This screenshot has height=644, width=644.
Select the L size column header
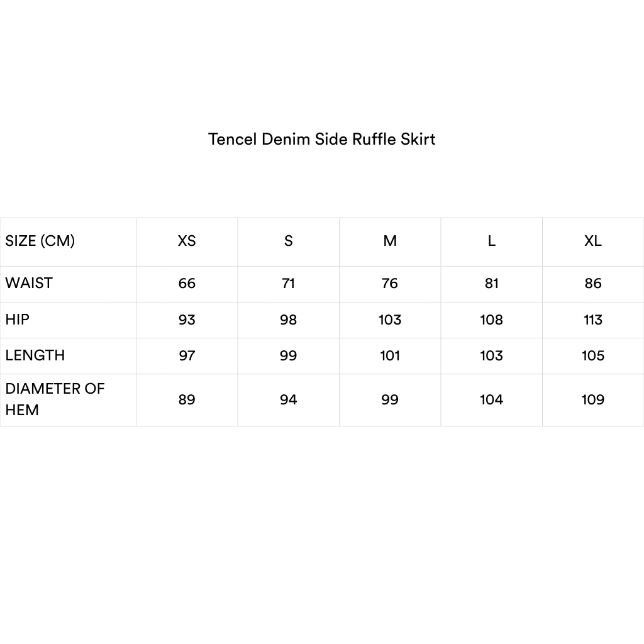point(491,241)
